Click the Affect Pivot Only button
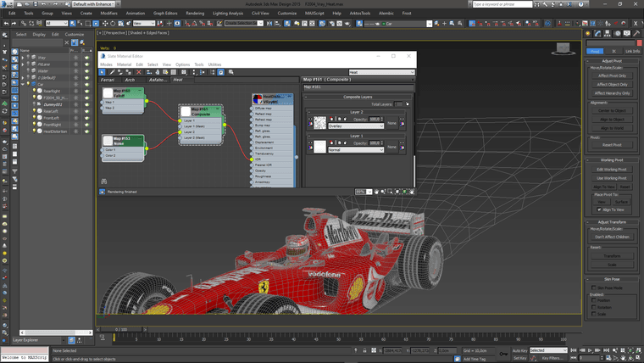This screenshot has width=644, height=363. click(x=611, y=75)
